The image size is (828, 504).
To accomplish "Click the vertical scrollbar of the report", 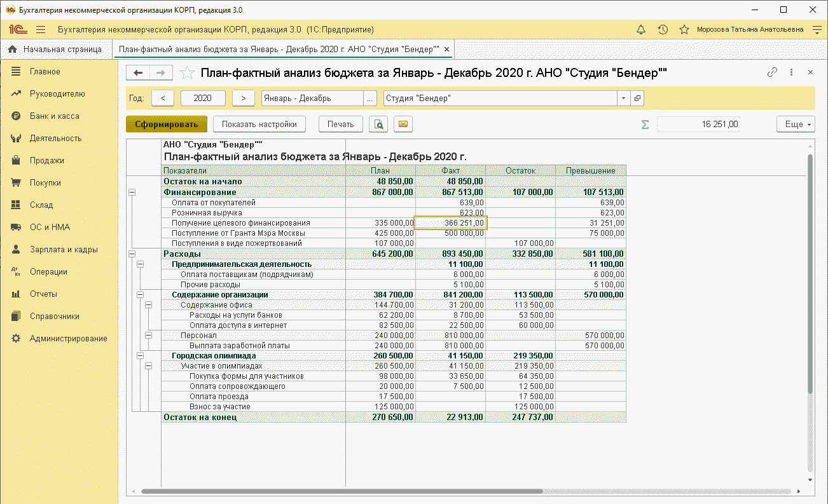I will (x=810, y=273).
